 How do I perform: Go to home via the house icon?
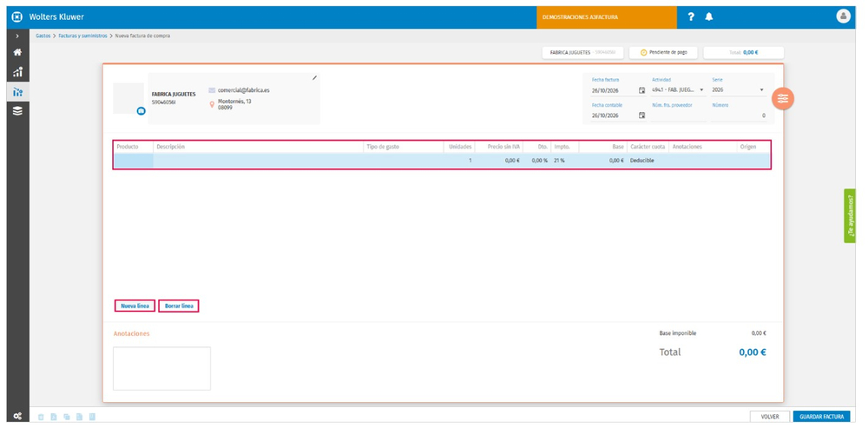tap(17, 53)
